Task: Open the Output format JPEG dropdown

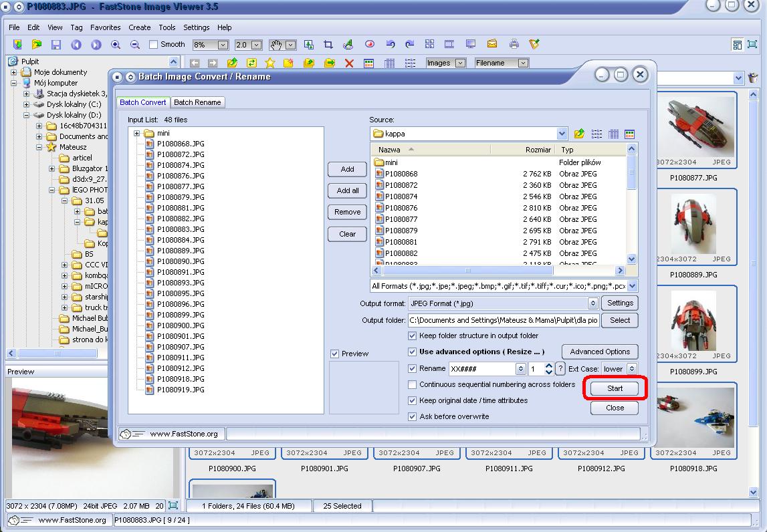Action: pos(593,303)
